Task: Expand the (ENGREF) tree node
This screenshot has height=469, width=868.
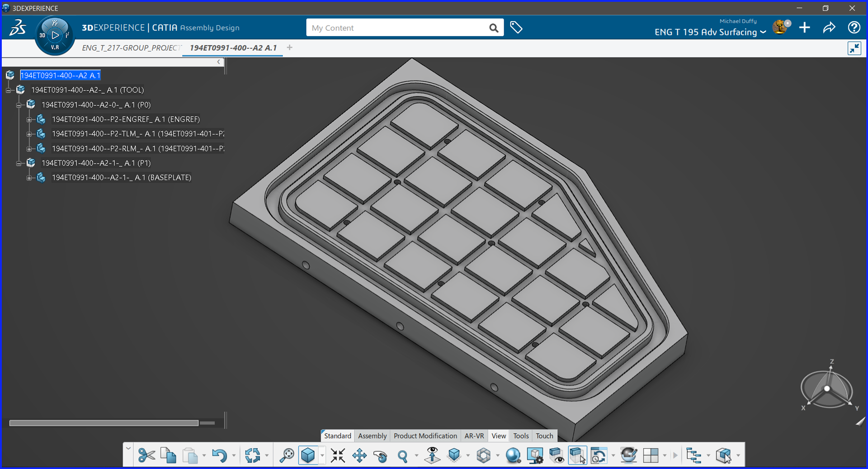Action: point(29,120)
